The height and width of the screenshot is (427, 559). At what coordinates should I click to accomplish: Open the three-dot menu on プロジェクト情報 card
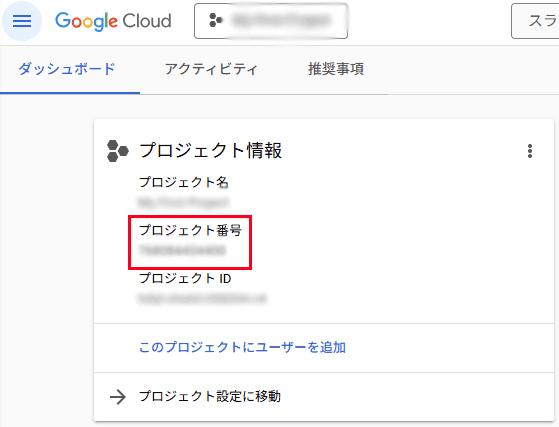pyautogui.click(x=530, y=151)
